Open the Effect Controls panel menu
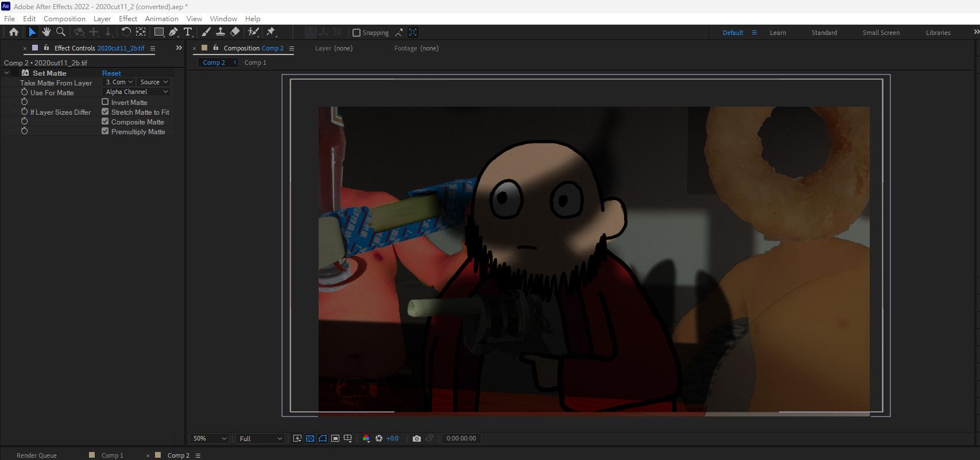Image resolution: width=980 pixels, height=460 pixels. coord(153,48)
